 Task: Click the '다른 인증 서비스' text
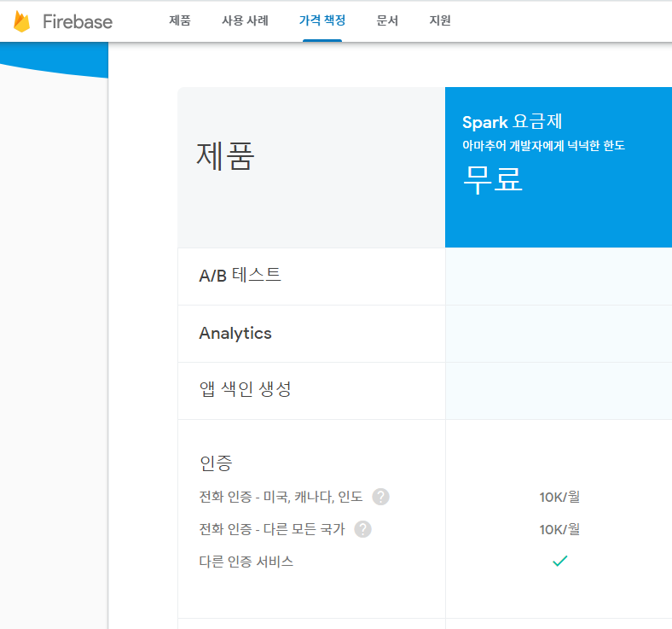tap(246, 562)
